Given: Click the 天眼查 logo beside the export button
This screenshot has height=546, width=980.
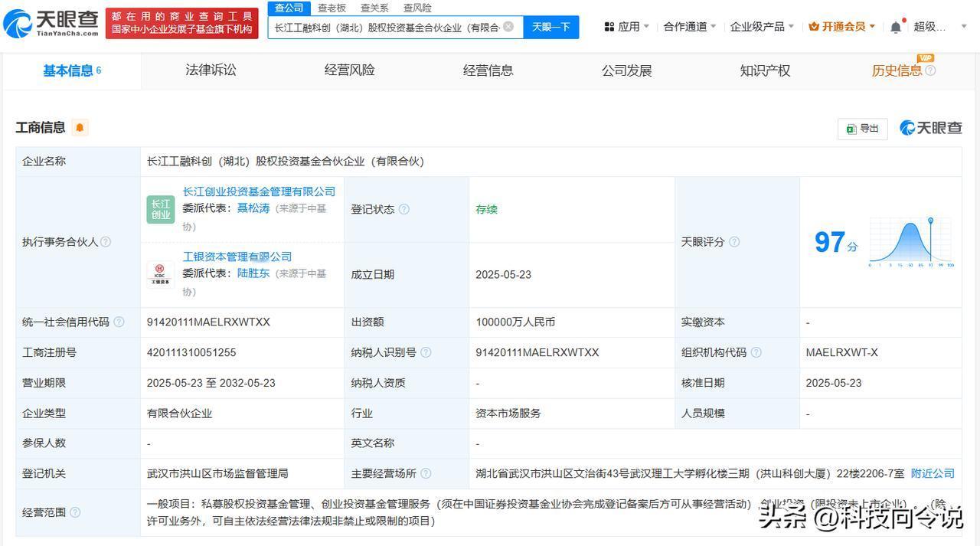Looking at the screenshot, I should click(x=931, y=128).
